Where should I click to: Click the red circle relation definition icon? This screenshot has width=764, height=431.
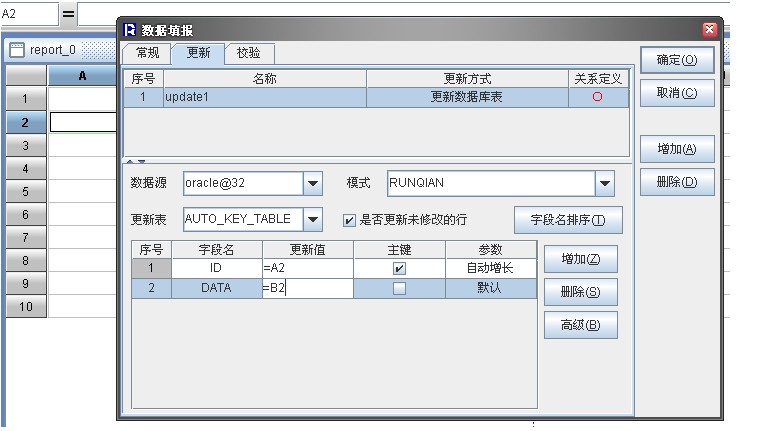coord(597,97)
